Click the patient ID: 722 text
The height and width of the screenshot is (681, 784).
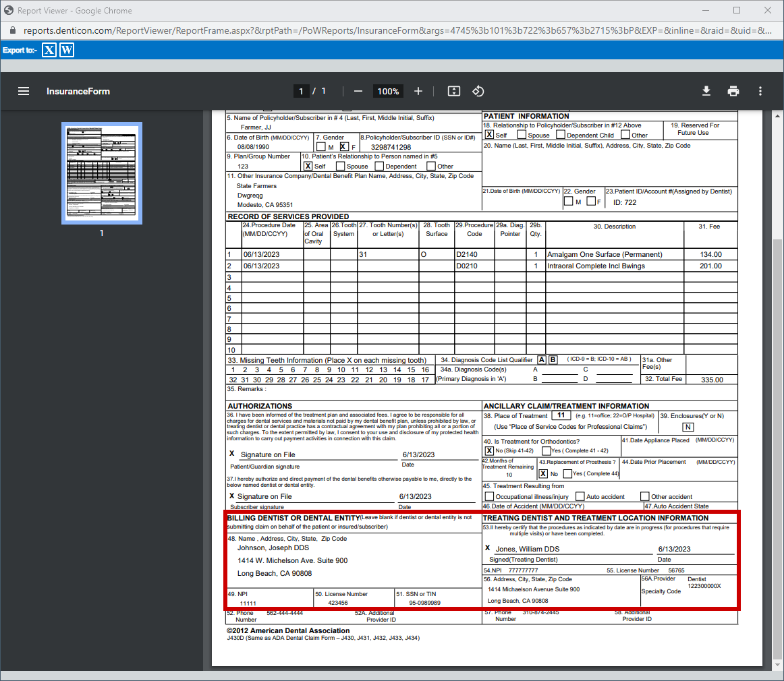point(625,202)
